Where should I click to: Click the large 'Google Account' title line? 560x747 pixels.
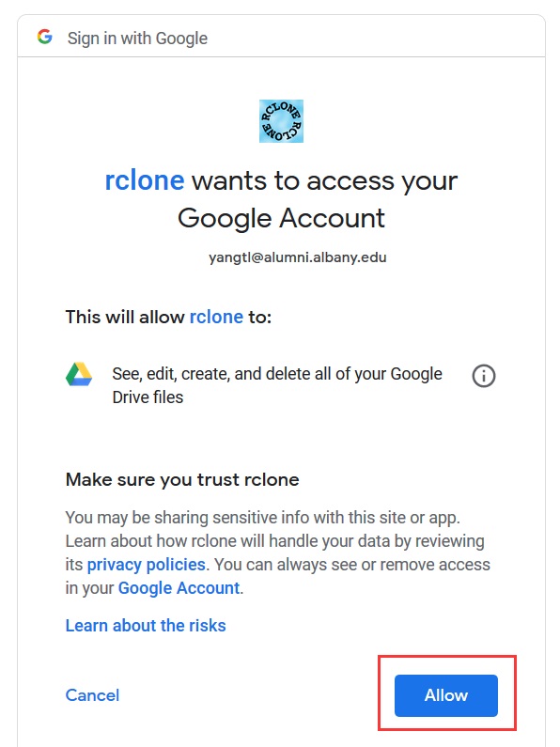(281, 219)
